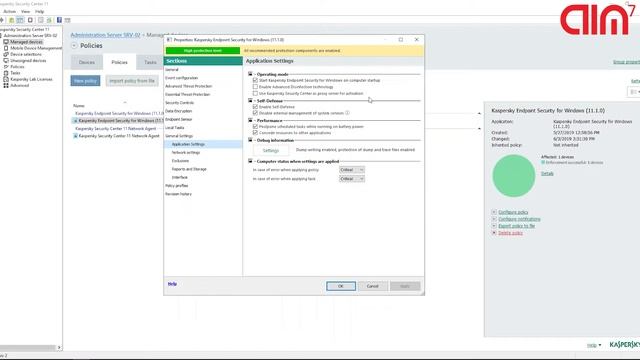Click the blue help book toolbar icon
Viewport: 640px width, 360px height.
[x=59, y=20]
